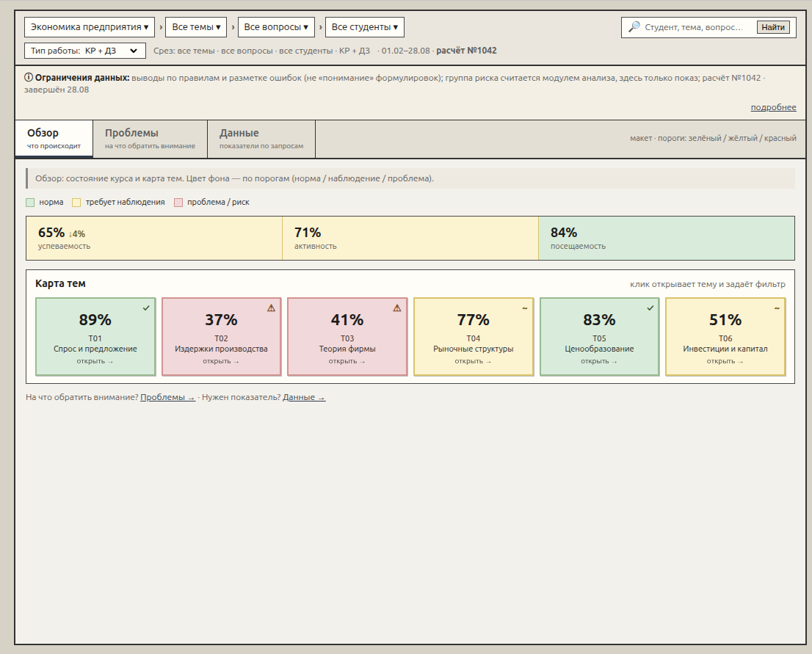Open the Тип работы select box
This screenshot has height=654, width=812.
(x=85, y=51)
